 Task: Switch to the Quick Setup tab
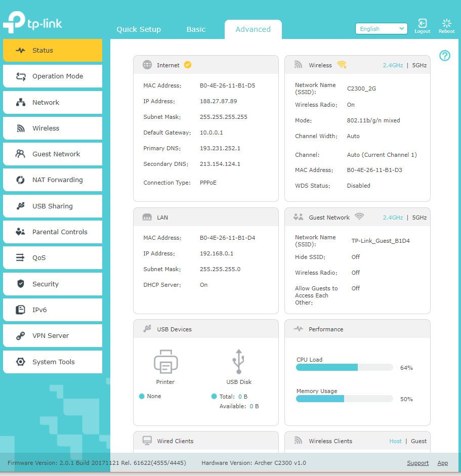click(139, 29)
